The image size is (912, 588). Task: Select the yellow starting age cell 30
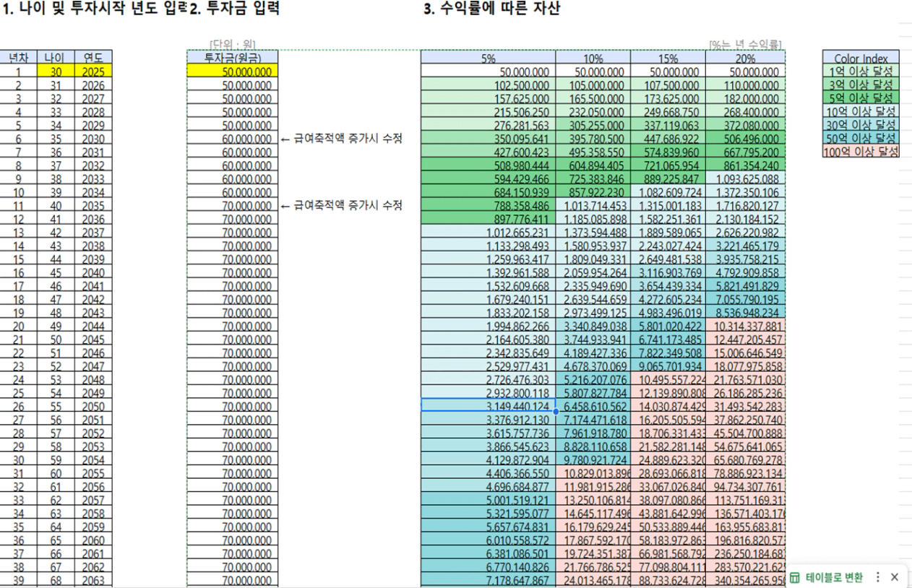tap(55, 72)
